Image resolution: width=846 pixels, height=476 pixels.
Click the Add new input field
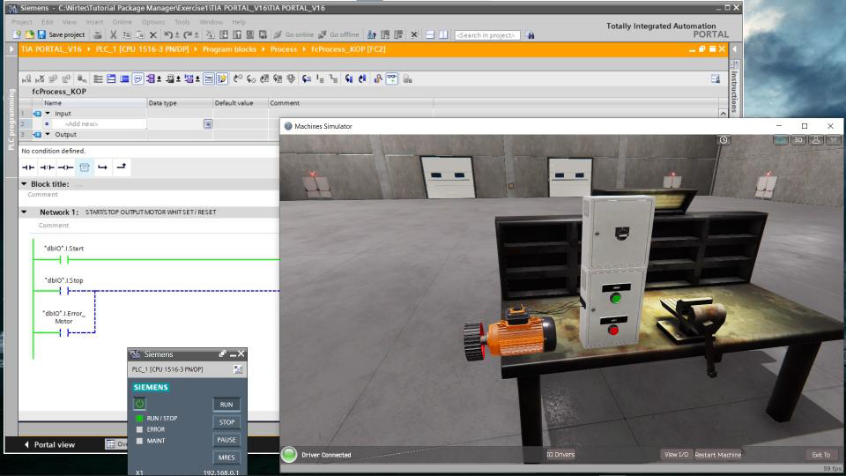(99, 124)
